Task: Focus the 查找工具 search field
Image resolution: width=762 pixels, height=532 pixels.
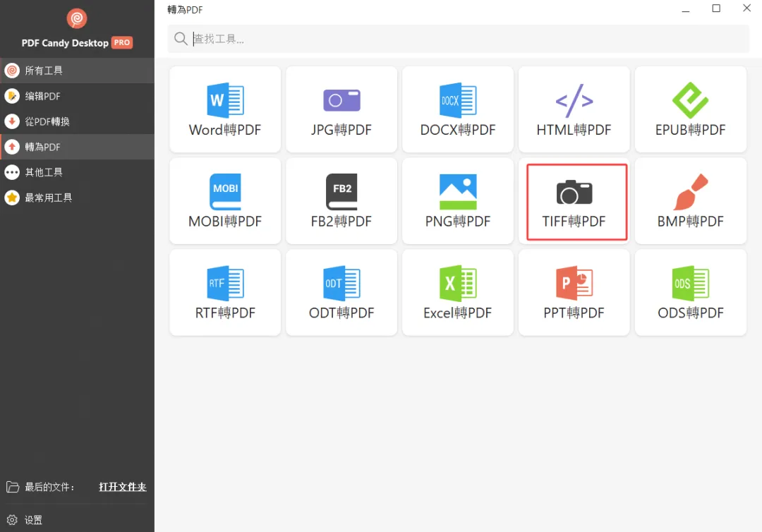Action: click(x=459, y=39)
